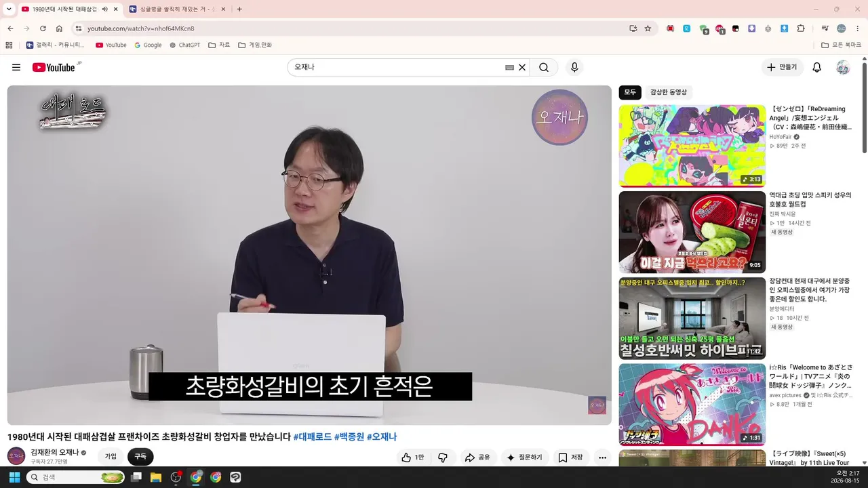Image resolution: width=868 pixels, height=488 pixels.
Task: Open the Chrome profile avatar
Action: pos(842,28)
